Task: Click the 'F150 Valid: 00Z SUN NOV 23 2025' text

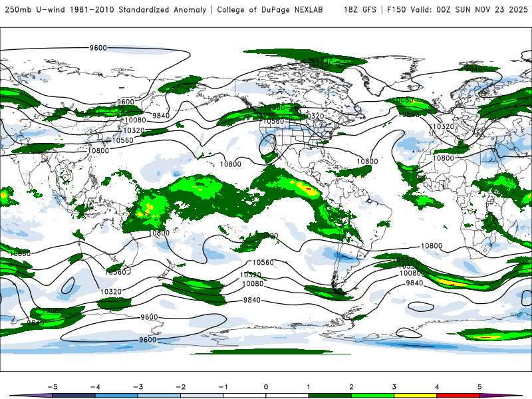Action: tap(457, 9)
